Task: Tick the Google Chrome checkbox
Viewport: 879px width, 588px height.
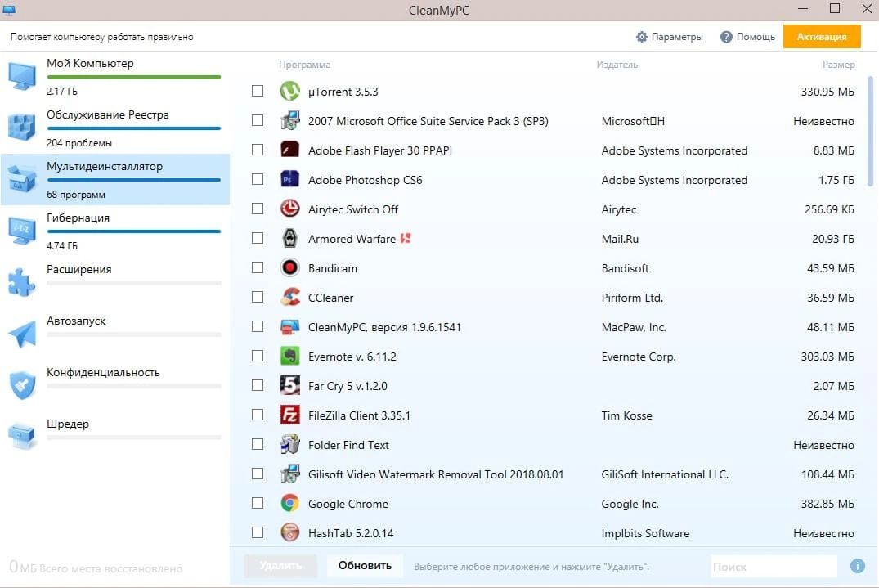Action: 258,503
